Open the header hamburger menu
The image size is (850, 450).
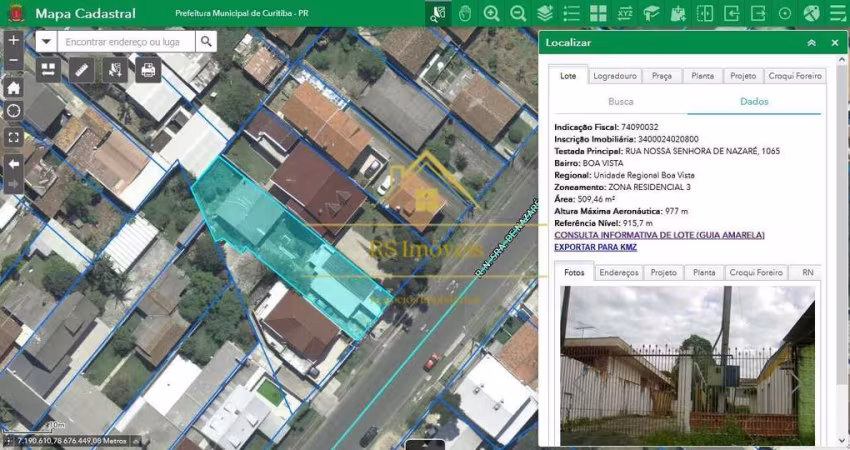pyautogui.click(x=838, y=13)
